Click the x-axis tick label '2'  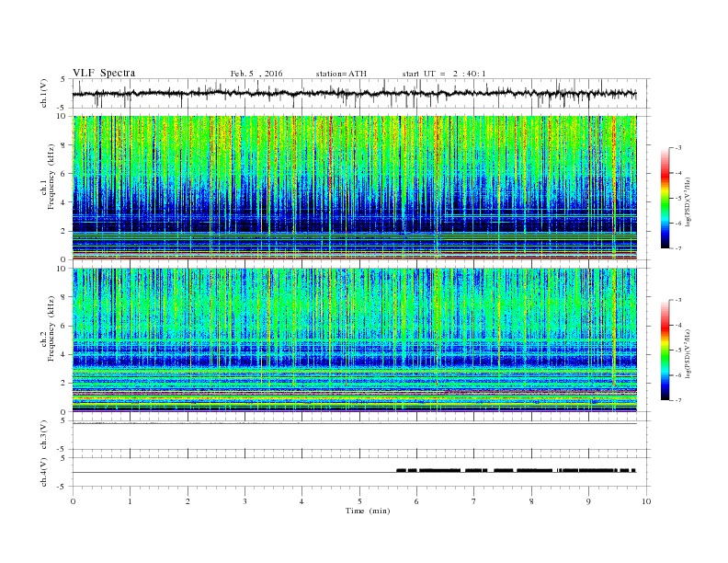pyautogui.click(x=188, y=501)
